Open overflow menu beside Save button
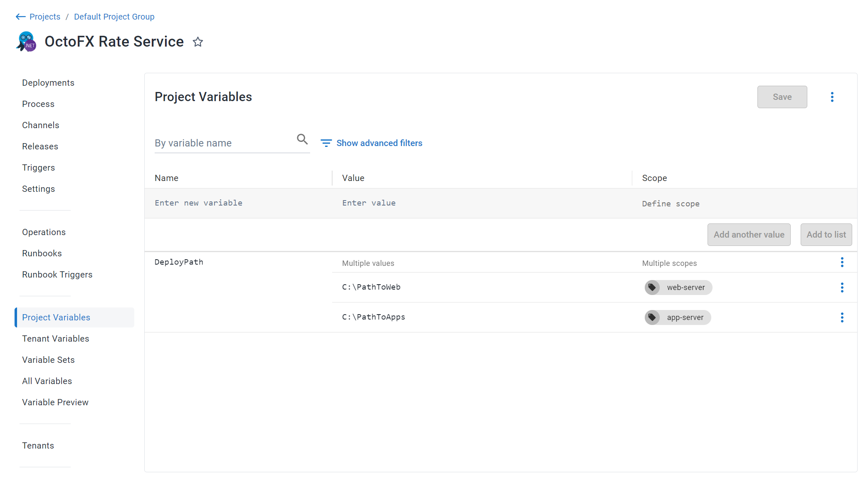The width and height of the screenshot is (868, 481). (832, 97)
